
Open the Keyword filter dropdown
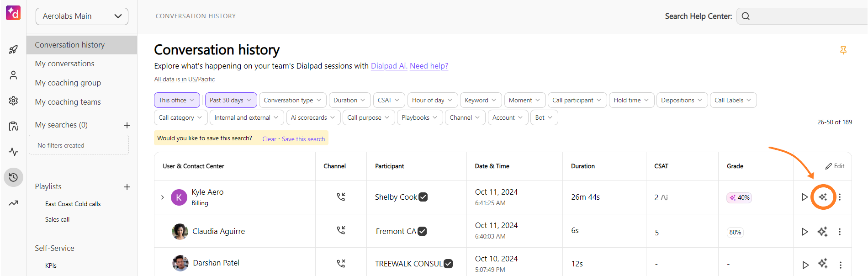click(x=481, y=100)
